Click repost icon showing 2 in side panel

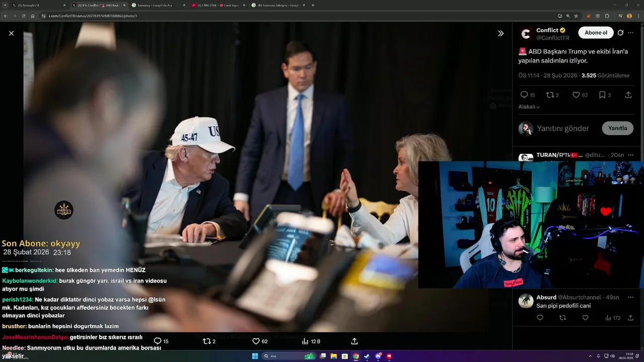(x=550, y=95)
